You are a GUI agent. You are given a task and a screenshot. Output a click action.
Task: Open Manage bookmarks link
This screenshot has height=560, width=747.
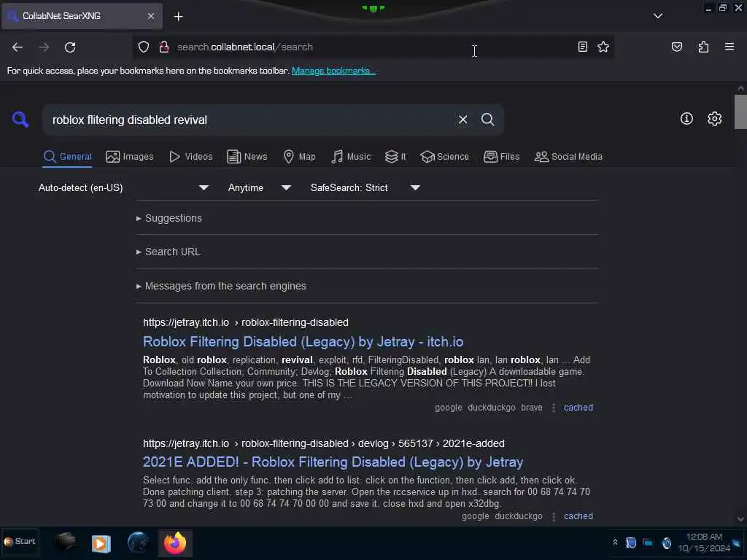333,71
